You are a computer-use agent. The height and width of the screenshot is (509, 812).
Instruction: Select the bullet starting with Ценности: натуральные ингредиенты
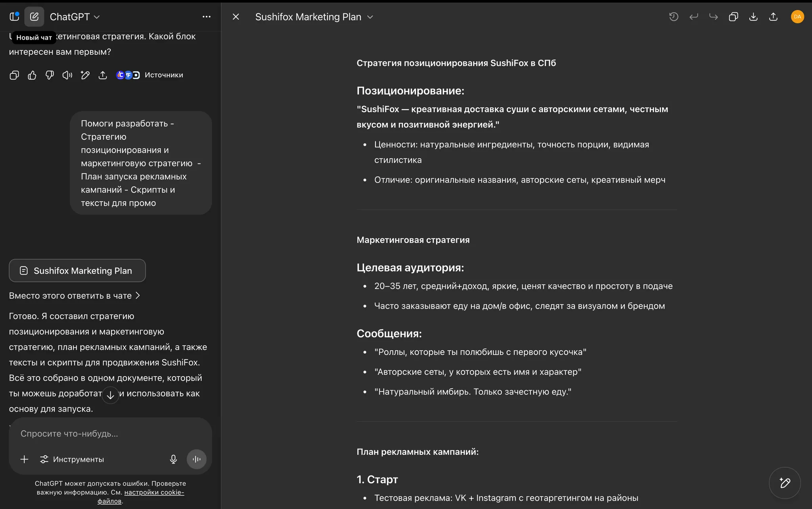(512, 152)
